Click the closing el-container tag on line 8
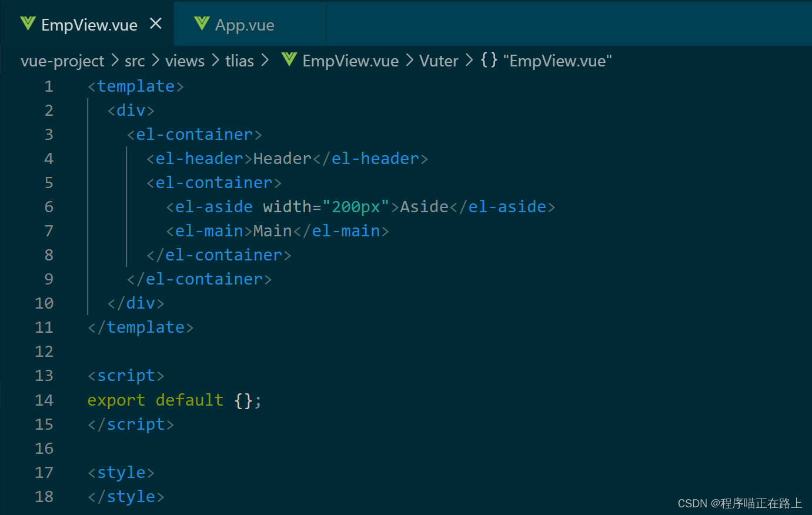 coord(219,255)
